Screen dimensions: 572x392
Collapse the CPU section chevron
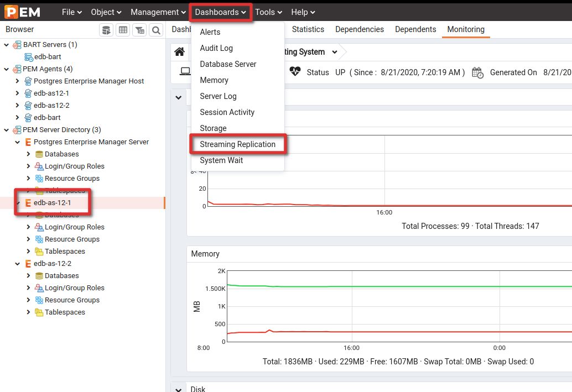(x=178, y=98)
